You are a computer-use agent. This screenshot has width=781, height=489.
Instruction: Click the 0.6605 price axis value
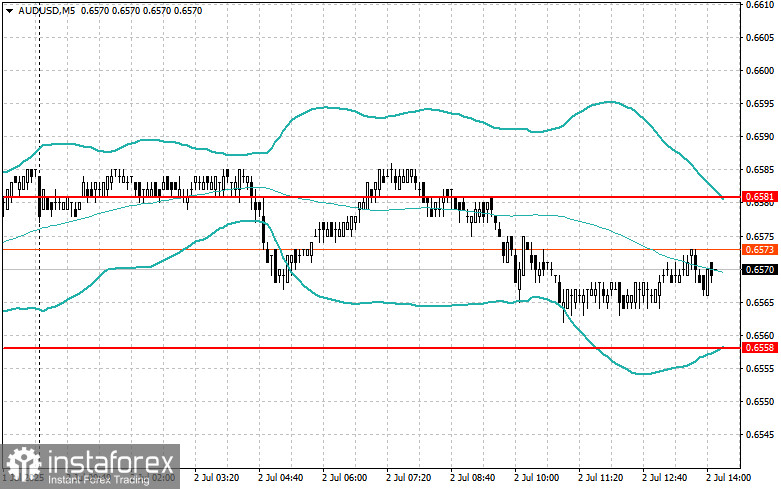760,38
